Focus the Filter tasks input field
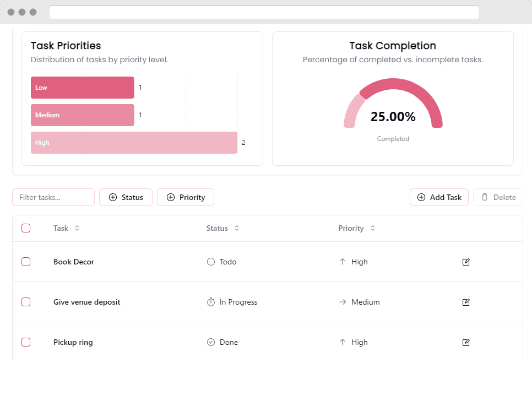532x406 pixels. click(53, 197)
